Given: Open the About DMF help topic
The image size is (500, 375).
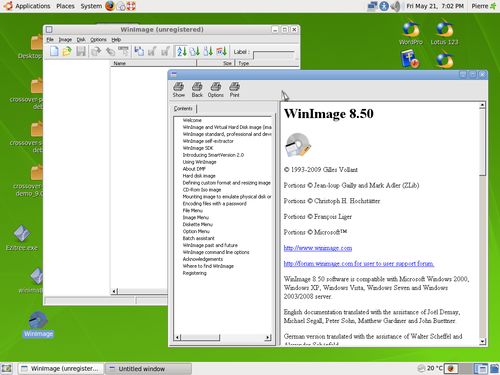Looking at the screenshot, I should coord(194,169).
